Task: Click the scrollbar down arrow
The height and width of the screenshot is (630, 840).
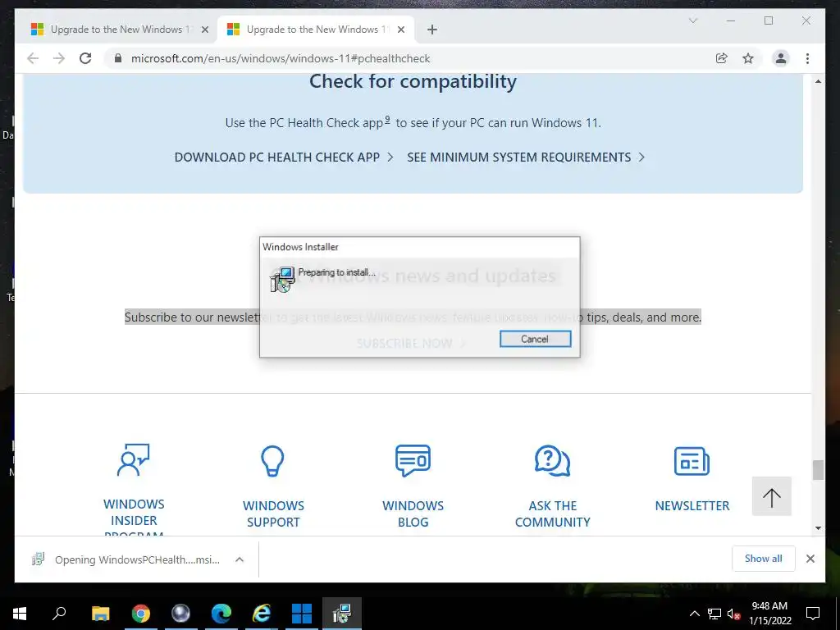Action: 818,527
